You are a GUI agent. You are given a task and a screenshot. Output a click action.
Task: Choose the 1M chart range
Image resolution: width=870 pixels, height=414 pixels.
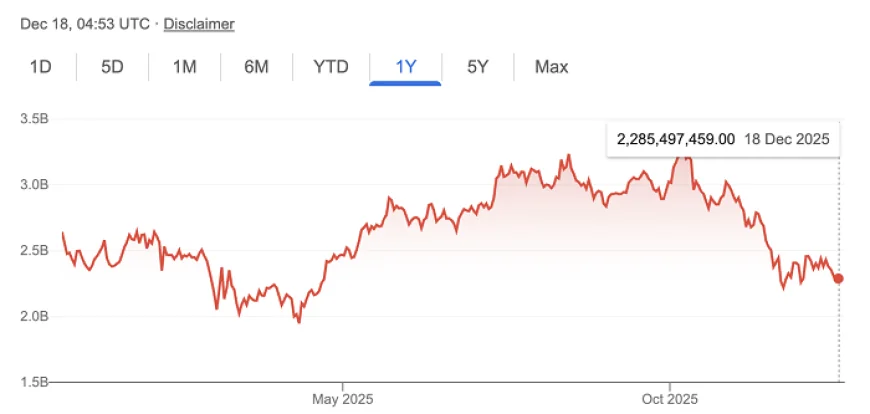(184, 67)
